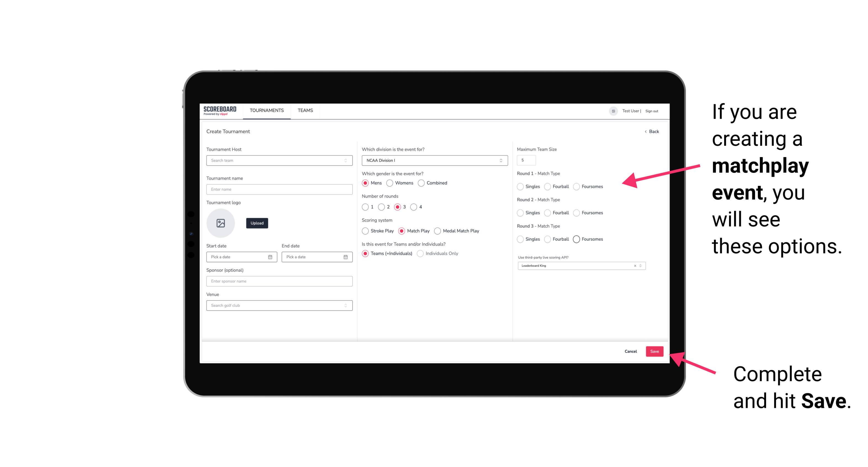
Task: Click the third-party API remove X icon
Action: click(635, 266)
